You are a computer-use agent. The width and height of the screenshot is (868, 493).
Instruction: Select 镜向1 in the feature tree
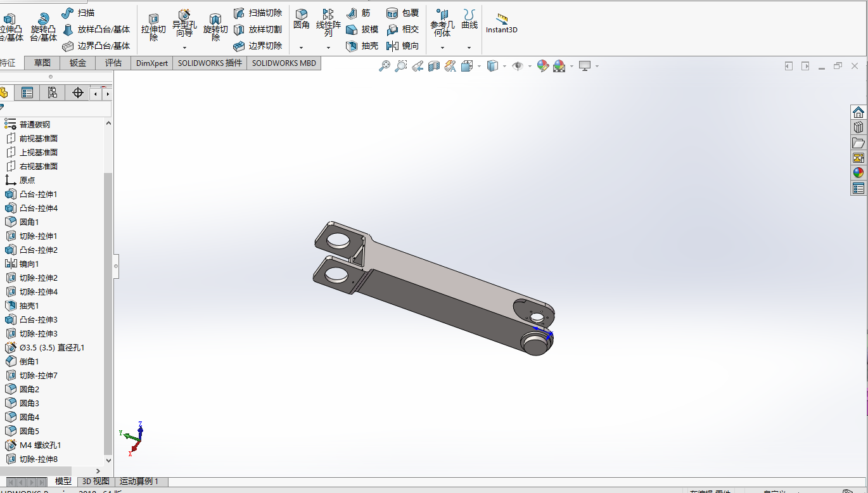[x=29, y=264]
